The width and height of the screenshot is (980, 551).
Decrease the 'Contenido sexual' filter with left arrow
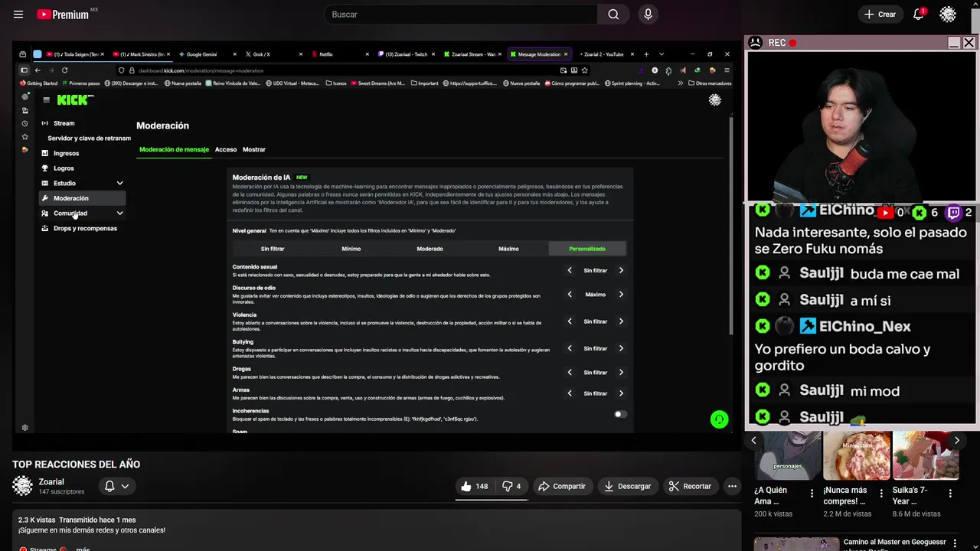coord(570,270)
